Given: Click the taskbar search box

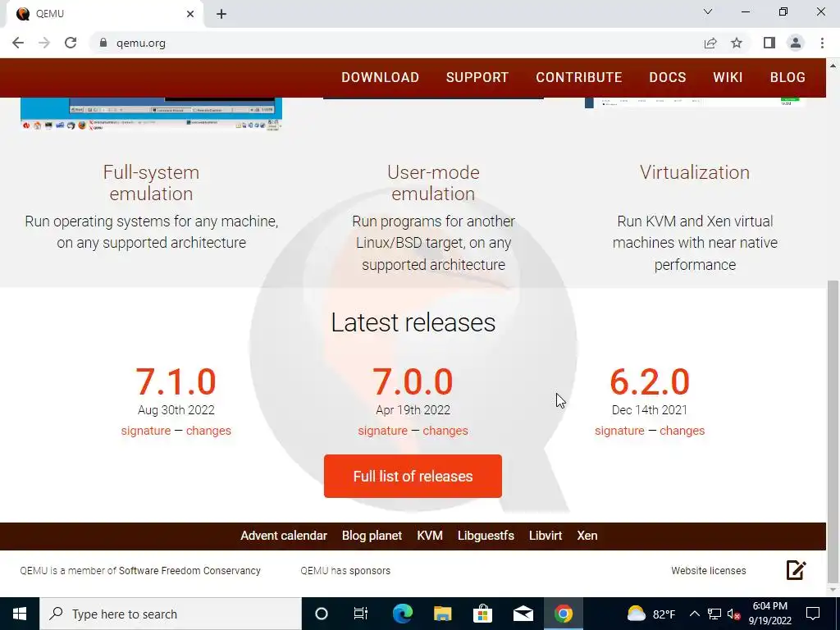Looking at the screenshot, I should tap(171, 614).
